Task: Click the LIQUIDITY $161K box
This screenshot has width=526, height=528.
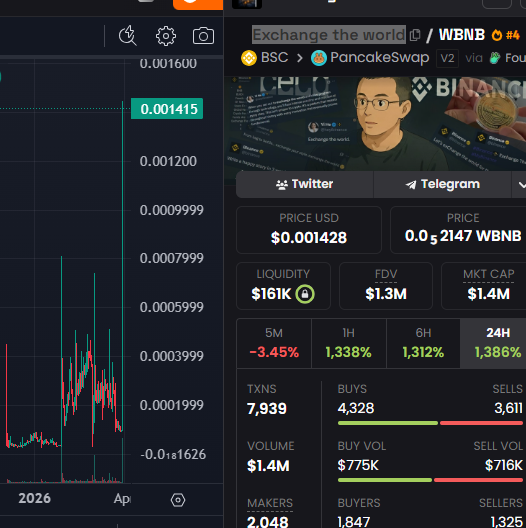Action: (x=283, y=286)
